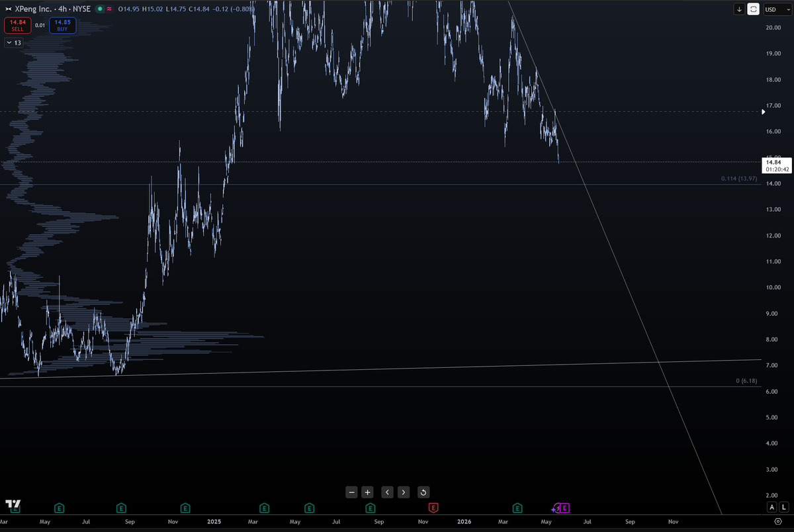Click the earnings marker after Mar 2026
794x532 pixels.
518,508
